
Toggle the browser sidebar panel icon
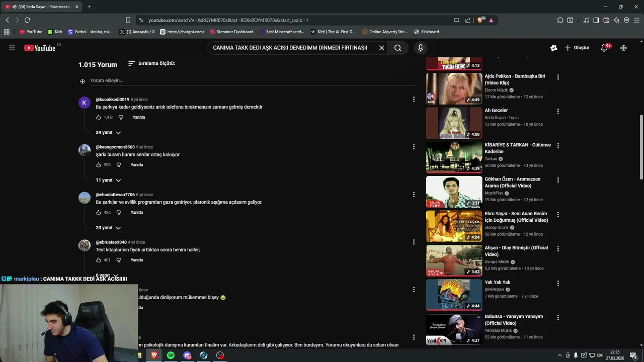(596, 20)
